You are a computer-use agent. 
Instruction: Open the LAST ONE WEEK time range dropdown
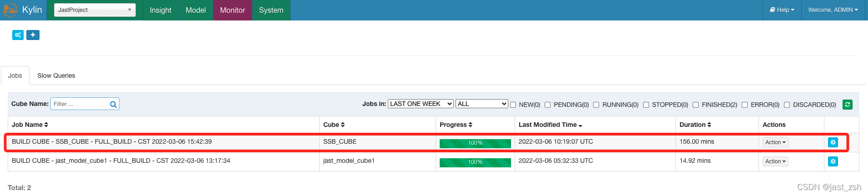(421, 104)
